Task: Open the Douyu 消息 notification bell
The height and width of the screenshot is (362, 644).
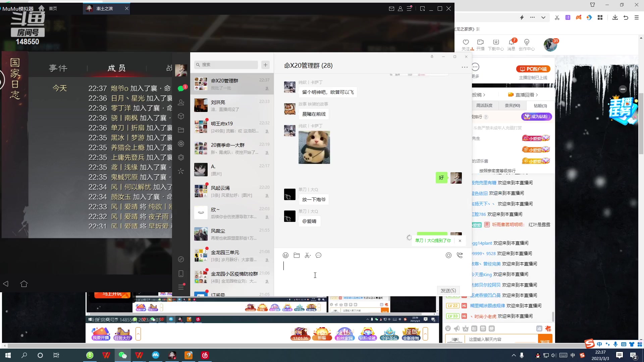Action: pyautogui.click(x=512, y=44)
